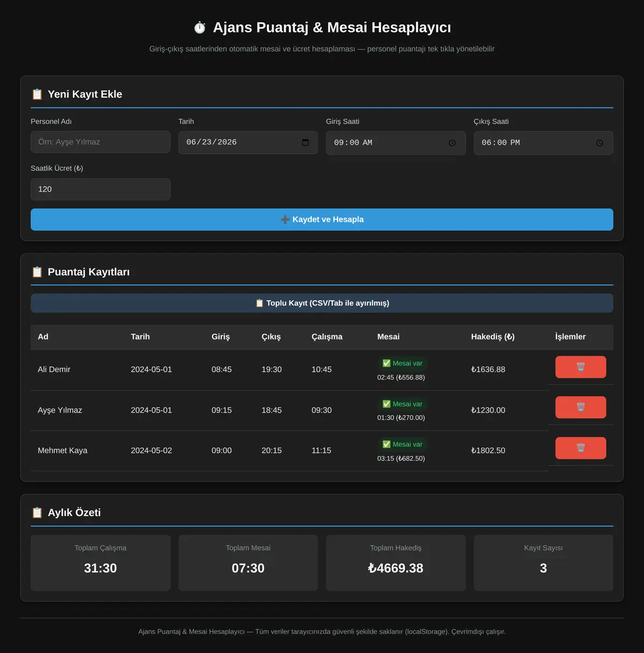Click the hakediş value ₺1230.00

coord(488,410)
